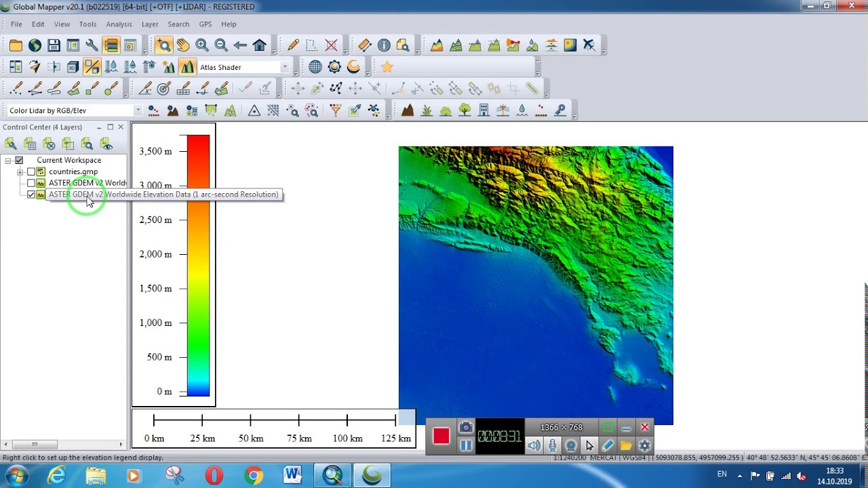Click the bullseye pencil digitizer icon

click(x=163, y=89)
